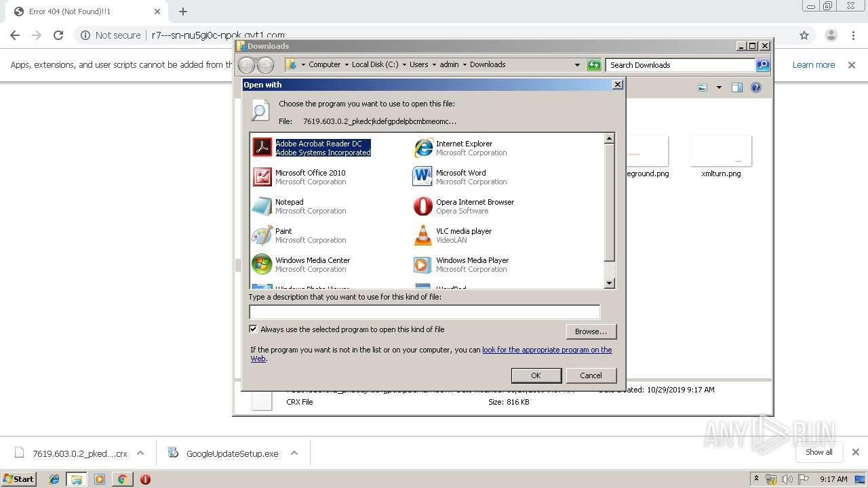The height and width of the screenshot is (488, 868).
Task: Select Windows Media Center program
Action: [302, 264]
